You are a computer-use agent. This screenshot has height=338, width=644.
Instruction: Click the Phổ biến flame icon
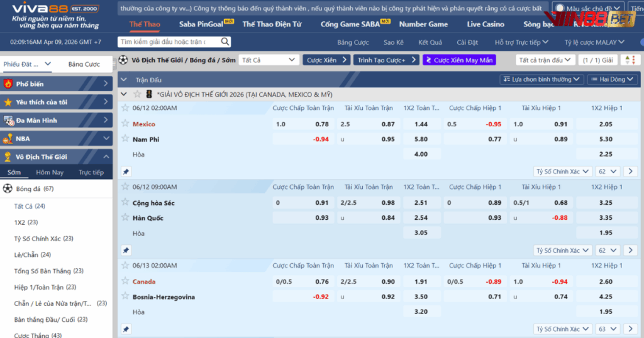click(x=8, y=84)
